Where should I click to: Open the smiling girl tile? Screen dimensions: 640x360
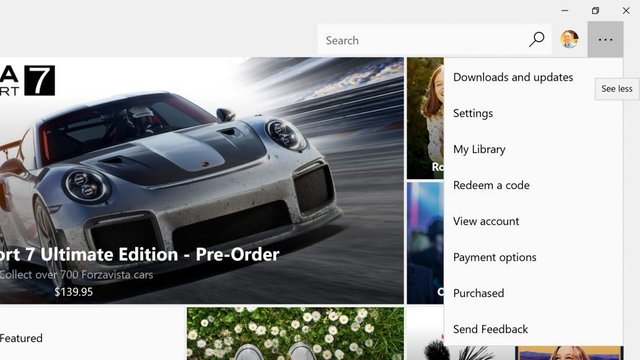click(x=425, y=118)
